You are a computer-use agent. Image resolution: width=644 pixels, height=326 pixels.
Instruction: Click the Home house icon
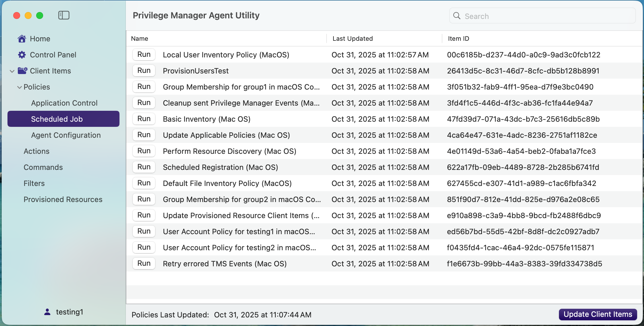pyautogui.click(x=22, y=39)
